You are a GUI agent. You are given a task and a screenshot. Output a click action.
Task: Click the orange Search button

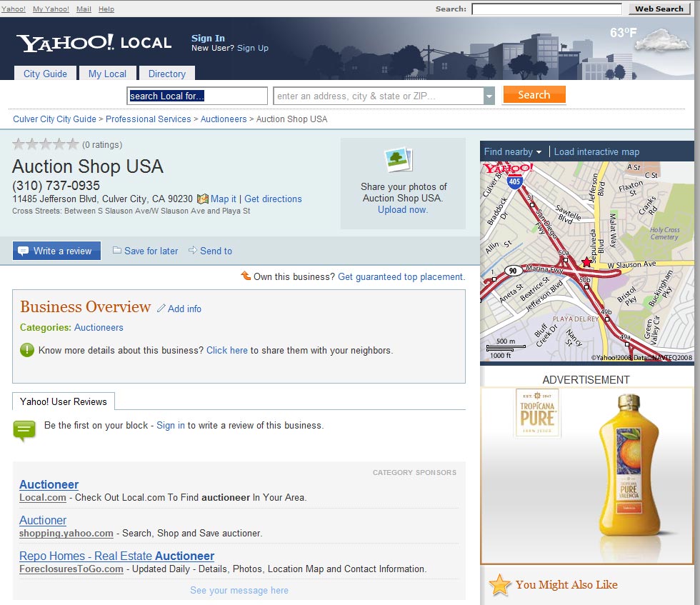point(534,95)
